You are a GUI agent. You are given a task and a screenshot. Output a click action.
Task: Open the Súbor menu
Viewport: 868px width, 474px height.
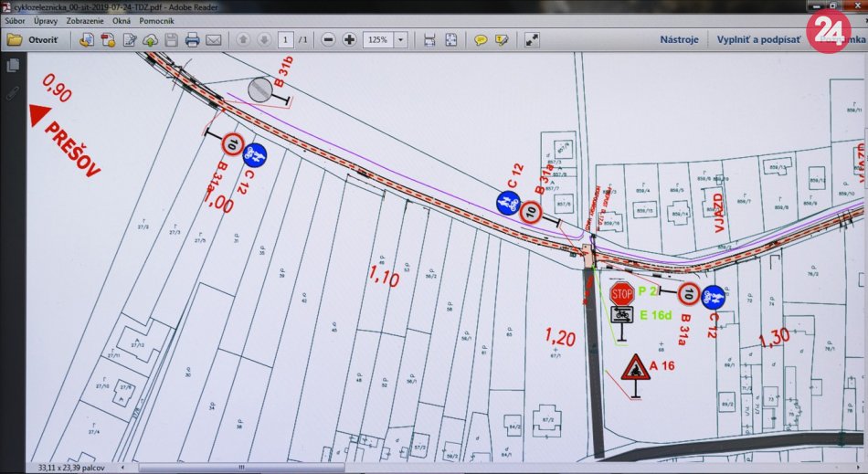pos(15,20)
